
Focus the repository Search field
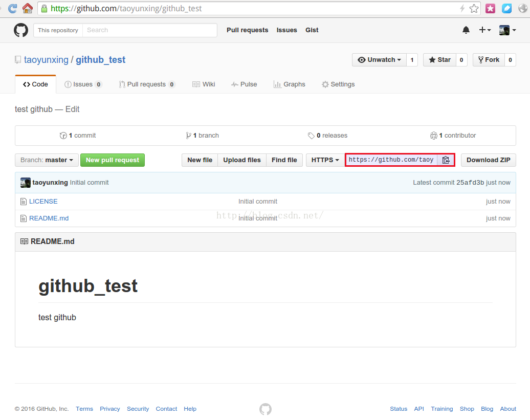pos(150,30)
